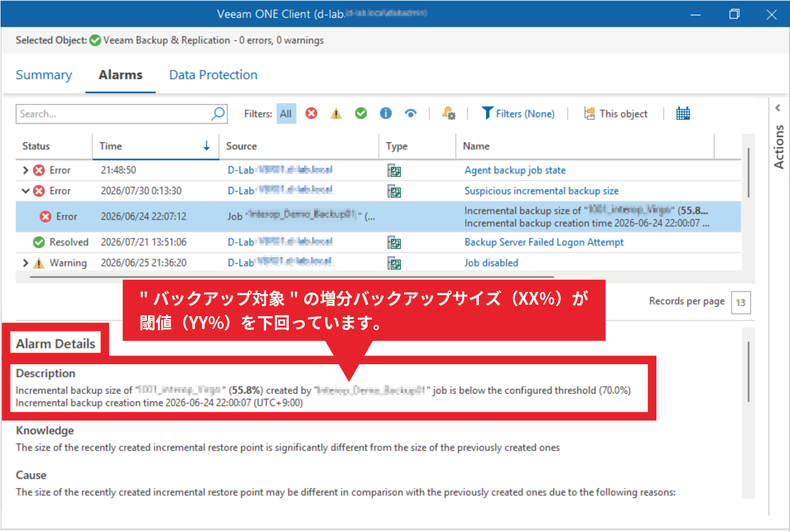Toggle the eye acknowledged filter icon
Viewport: 790px width, 532px height.
click(411, 113)
